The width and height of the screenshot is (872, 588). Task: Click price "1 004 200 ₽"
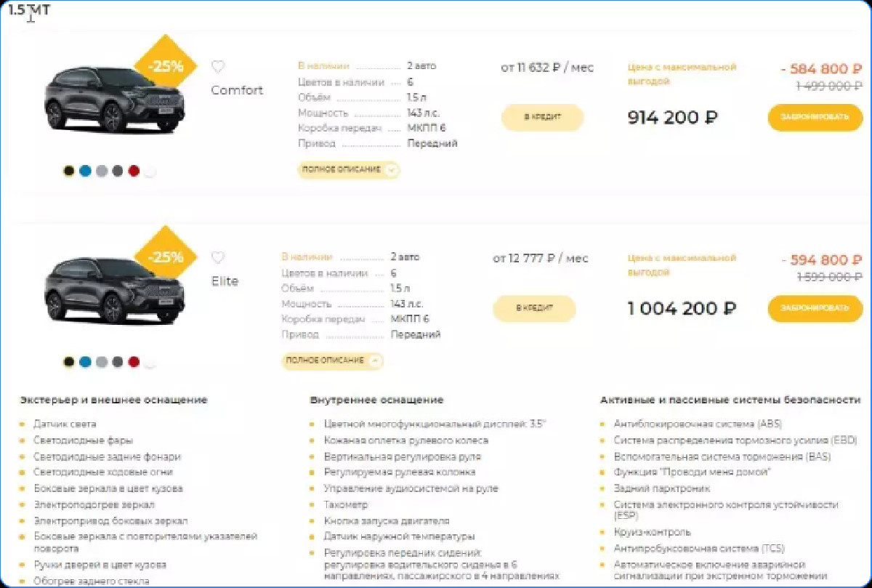click(x=682, y=308)
